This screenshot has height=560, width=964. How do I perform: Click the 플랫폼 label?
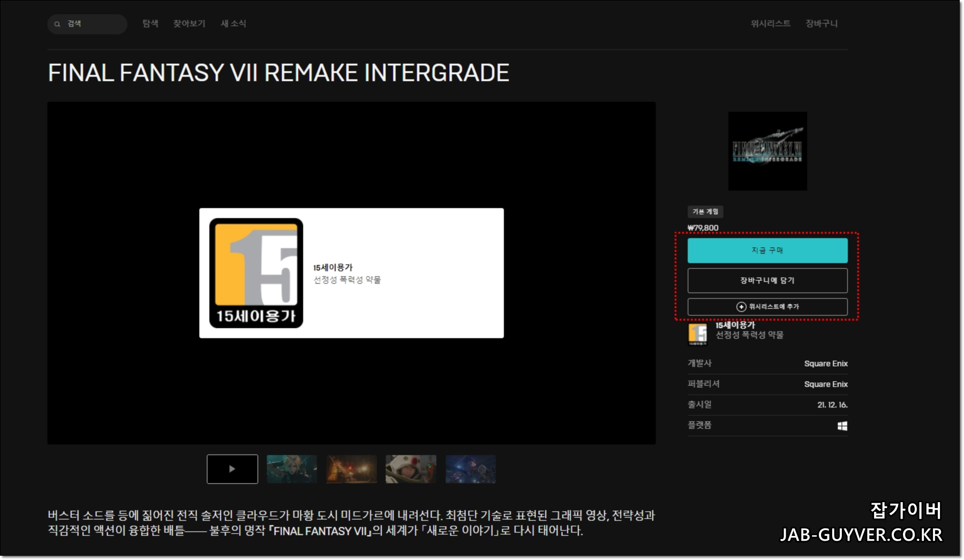click(699, 425)
